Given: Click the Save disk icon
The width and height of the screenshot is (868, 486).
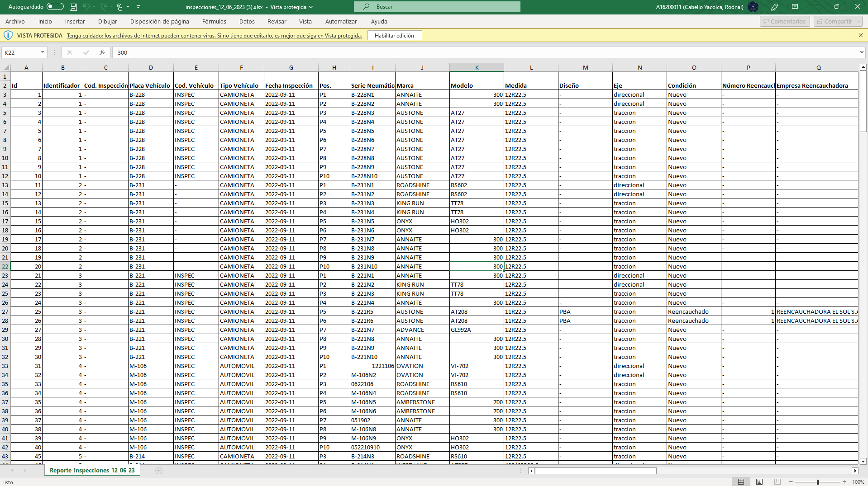Looking at the screenshot, I should pyautogui.click(x=73, y=7).
